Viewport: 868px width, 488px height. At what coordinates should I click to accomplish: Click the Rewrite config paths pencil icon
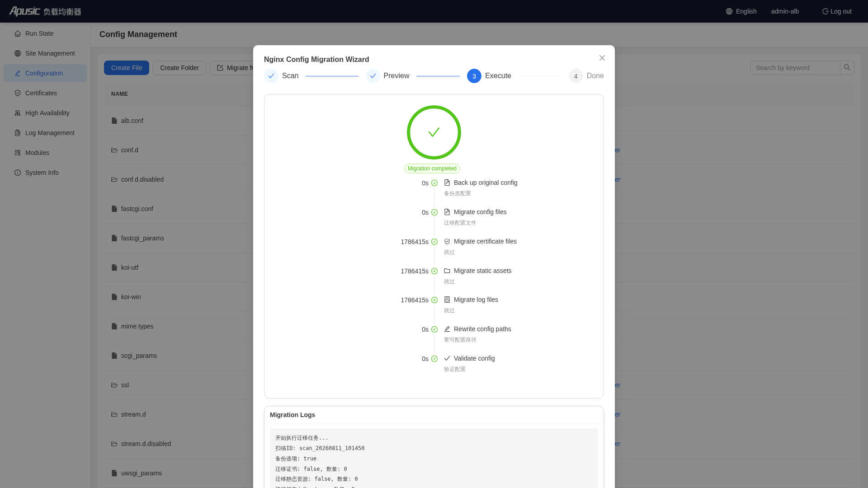pos(447,329)
